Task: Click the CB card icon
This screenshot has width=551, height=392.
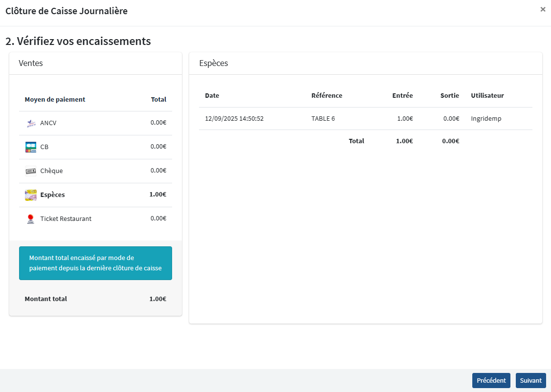Action: tap(31, 147)
